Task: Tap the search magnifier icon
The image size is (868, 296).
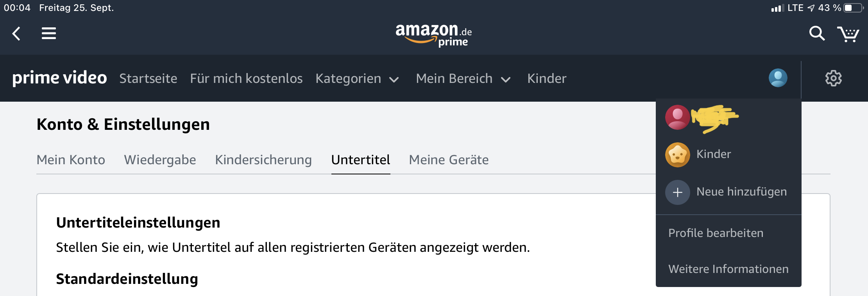Action: (817, 34)
